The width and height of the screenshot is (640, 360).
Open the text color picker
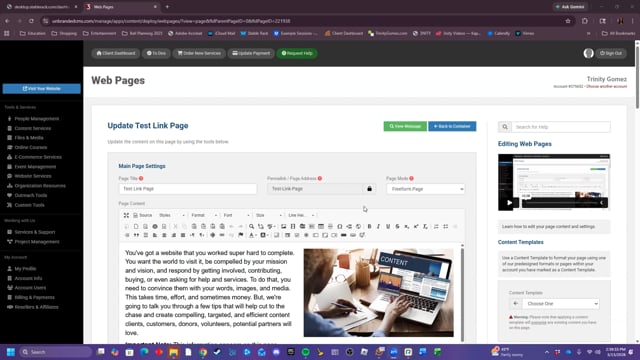coord(253,235)
